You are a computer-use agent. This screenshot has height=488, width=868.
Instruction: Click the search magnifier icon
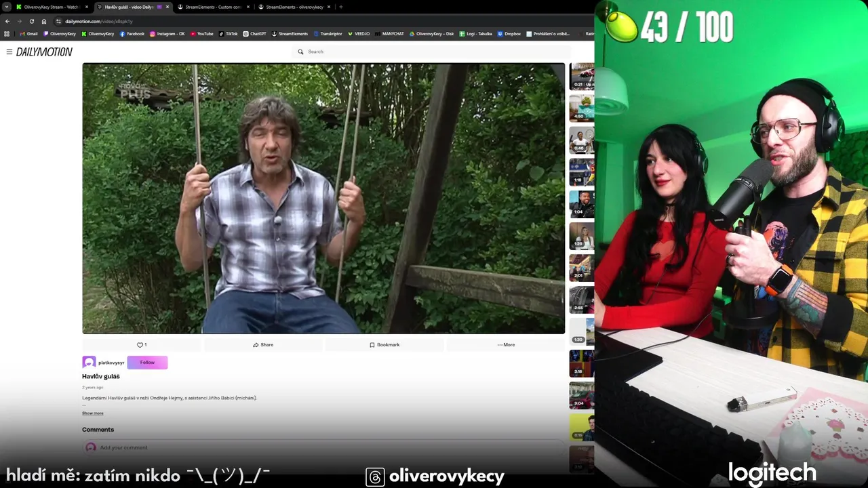300,52
